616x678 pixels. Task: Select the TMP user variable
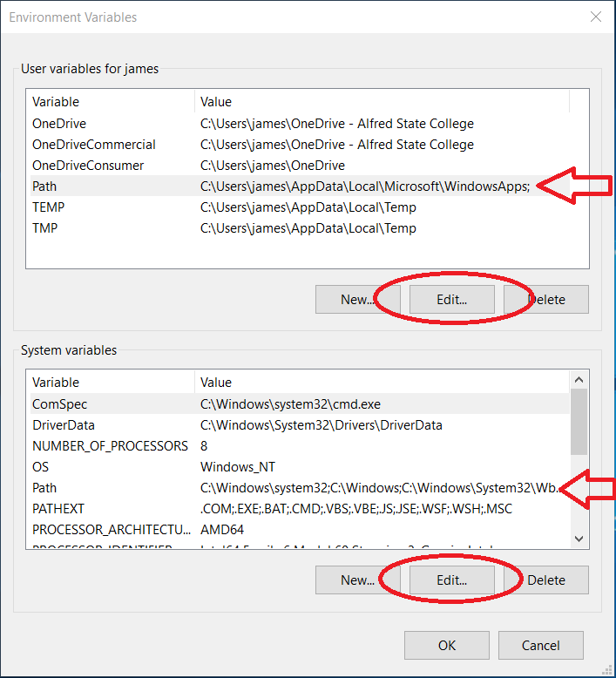click(300, 227)
